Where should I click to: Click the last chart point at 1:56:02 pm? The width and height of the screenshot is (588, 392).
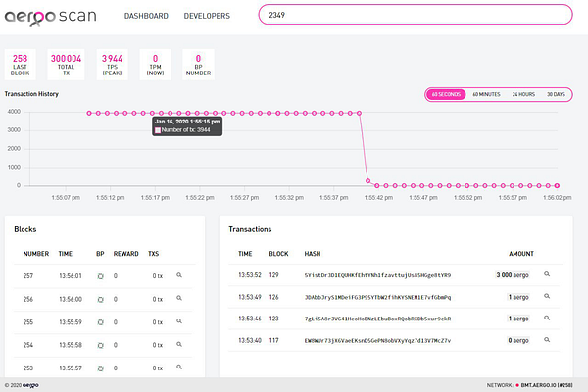click(x=557, y=185)
